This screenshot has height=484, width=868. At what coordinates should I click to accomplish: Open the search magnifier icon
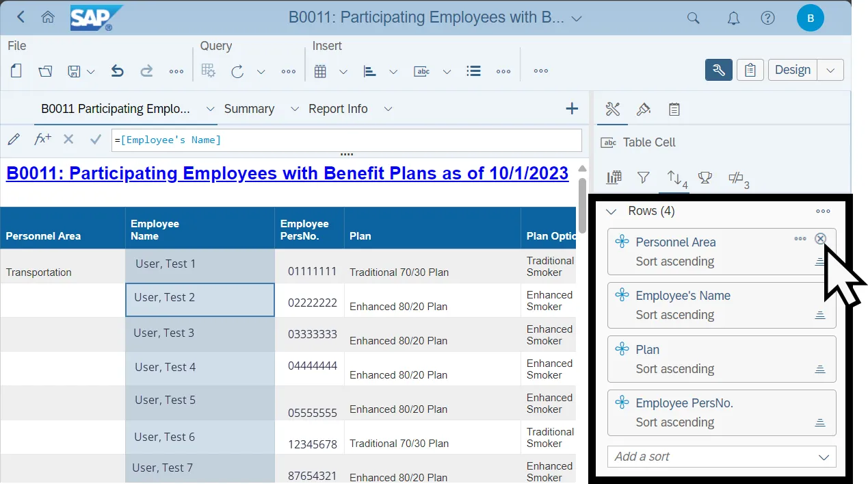coord(693,18)
